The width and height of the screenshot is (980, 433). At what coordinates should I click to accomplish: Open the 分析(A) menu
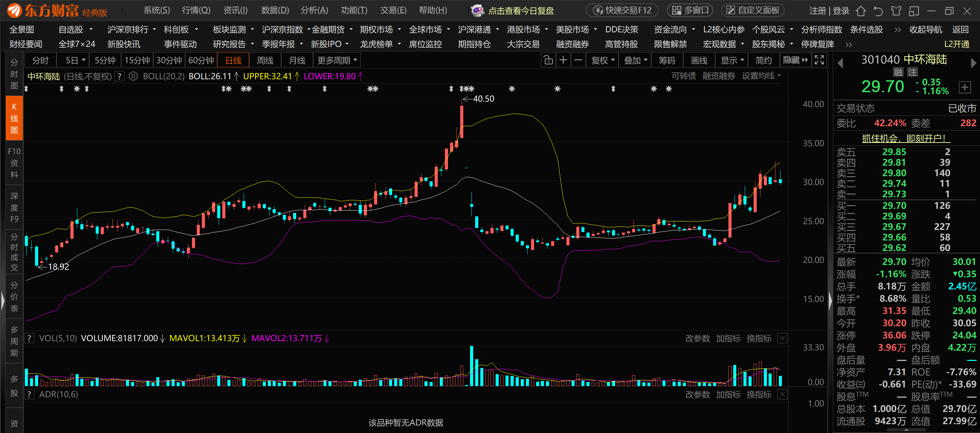314,10
